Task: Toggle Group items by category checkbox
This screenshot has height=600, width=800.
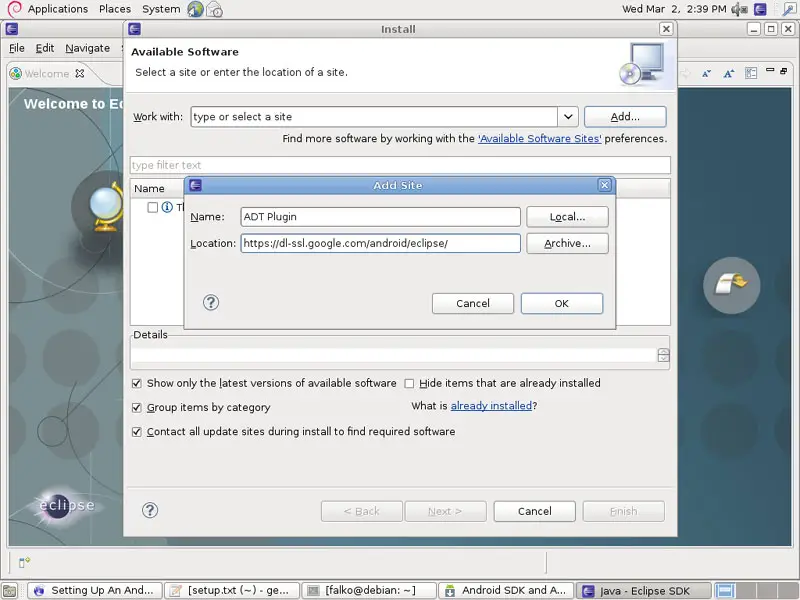Action: [137, 408]
